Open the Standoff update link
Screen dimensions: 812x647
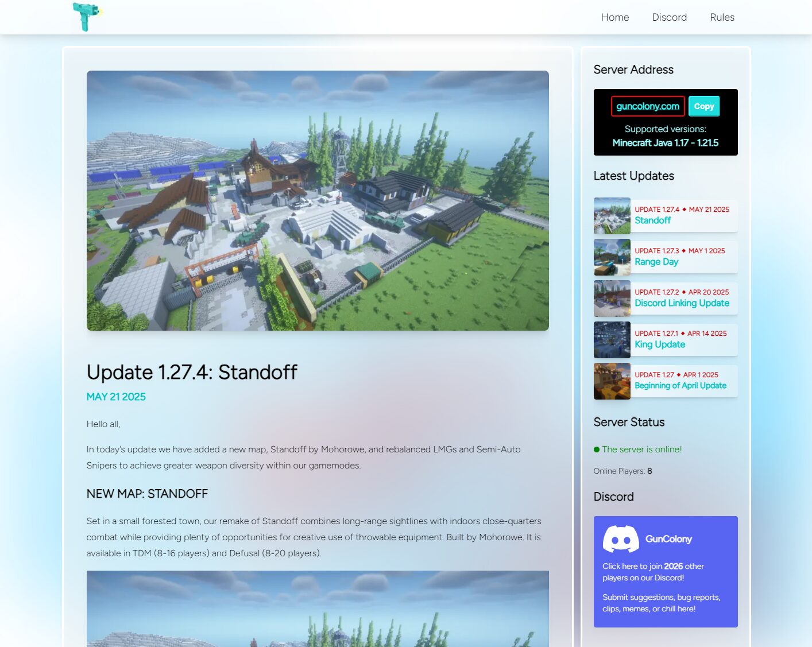[x=652, y=220]
